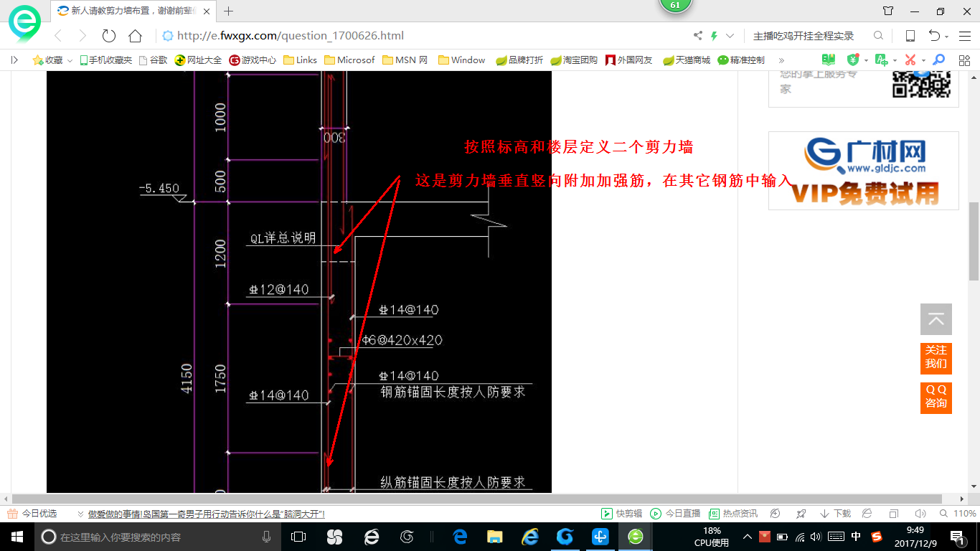Open the 精准控制 bookmark
The height and width of the screenshot is (551, 980).
coord(741,60)
